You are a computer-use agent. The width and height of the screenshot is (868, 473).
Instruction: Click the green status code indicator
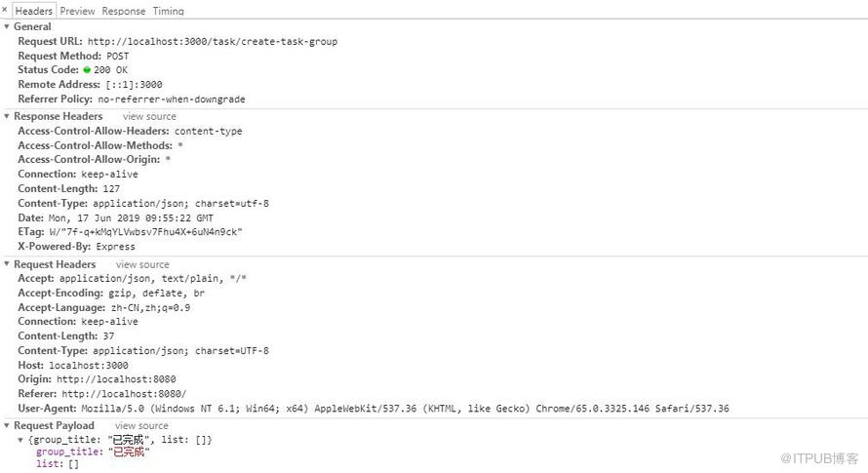tap(87, 70)
